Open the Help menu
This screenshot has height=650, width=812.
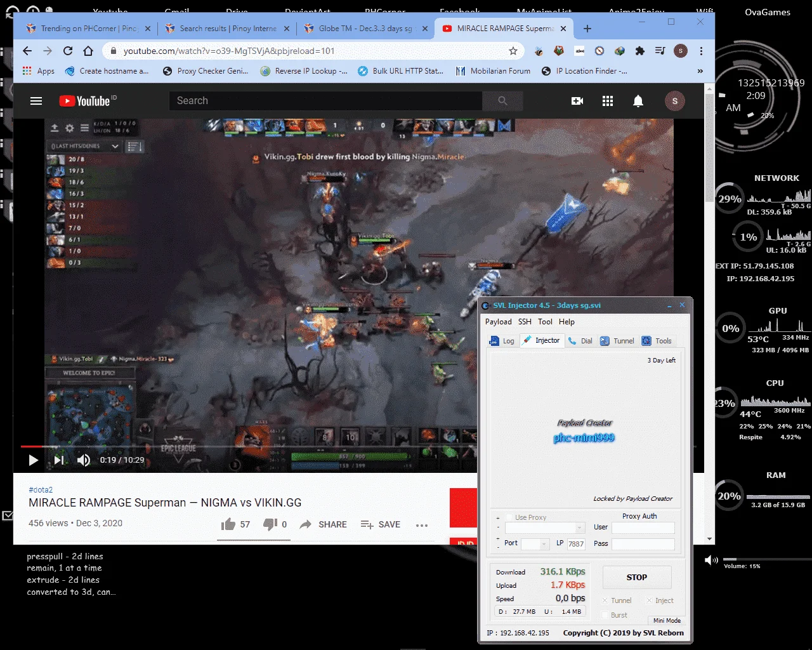(x=566, y=322)
